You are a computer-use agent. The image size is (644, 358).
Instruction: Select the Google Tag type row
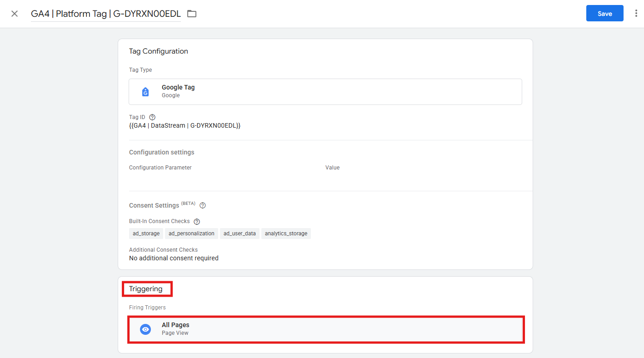(325, 92)
